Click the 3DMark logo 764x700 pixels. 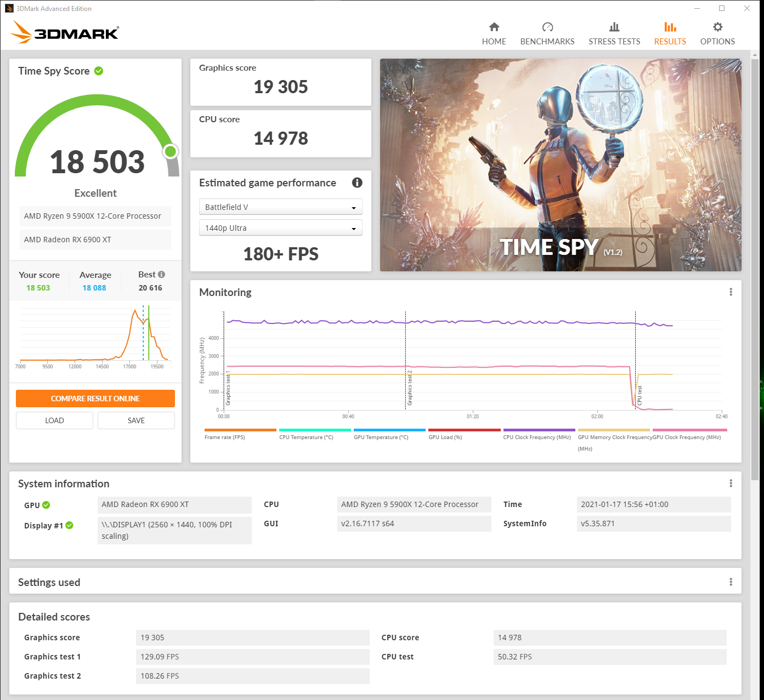(64, 32)
